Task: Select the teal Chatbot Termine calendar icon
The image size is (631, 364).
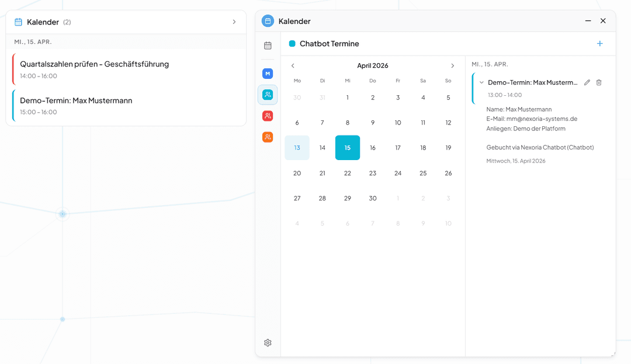Action: (268, 95)
